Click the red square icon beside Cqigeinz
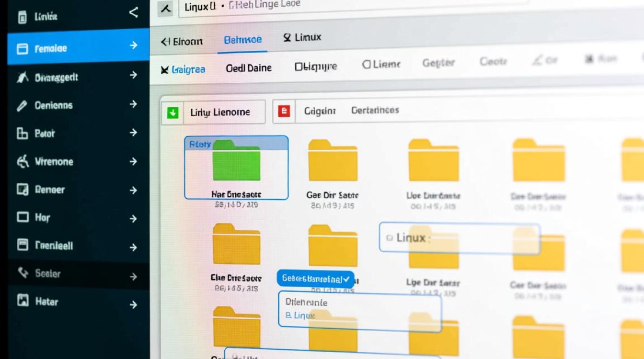Image resolution: width=644 pixels, height=359 pixels. pos(284,112)
